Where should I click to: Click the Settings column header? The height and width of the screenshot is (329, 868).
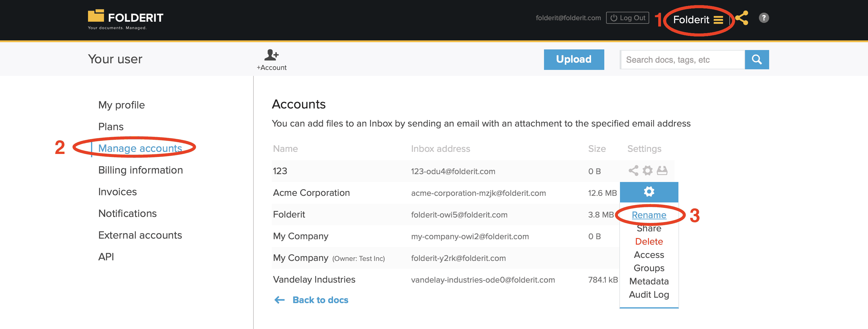(644, 149)
